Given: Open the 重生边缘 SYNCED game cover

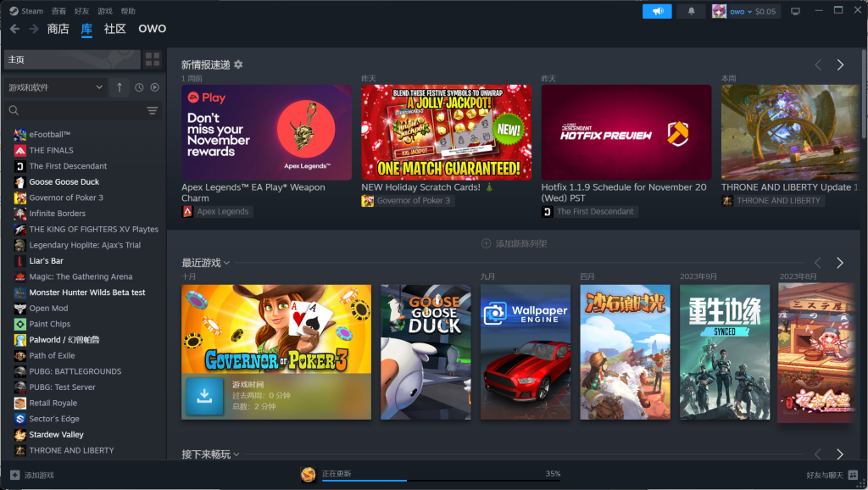Looking at the screenshot, I should 725,352.
